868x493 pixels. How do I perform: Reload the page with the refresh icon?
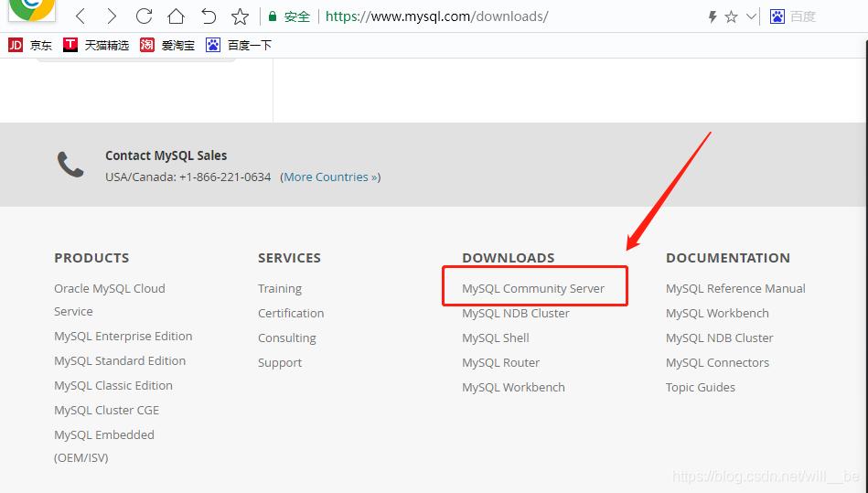pos(144,16)
